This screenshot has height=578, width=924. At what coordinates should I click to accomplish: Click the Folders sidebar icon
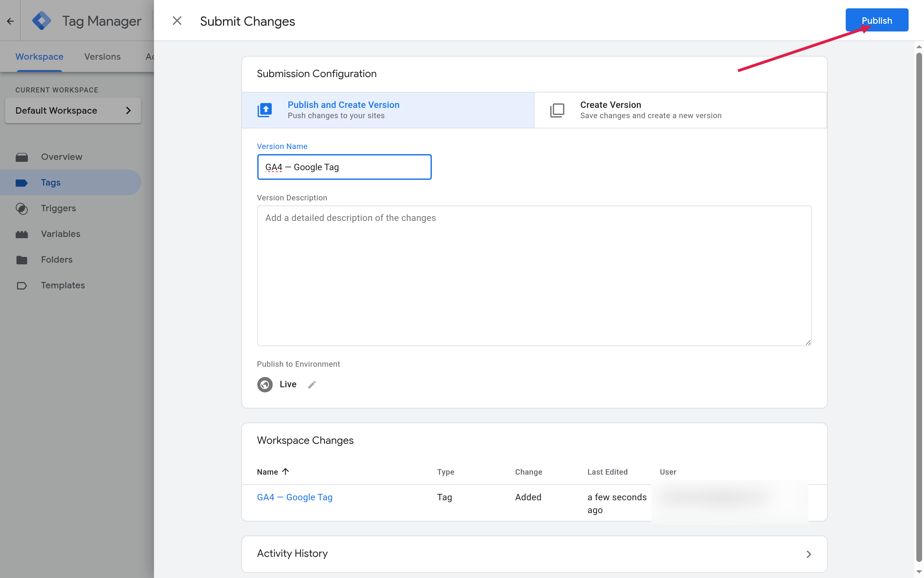(x=22, y=260)
